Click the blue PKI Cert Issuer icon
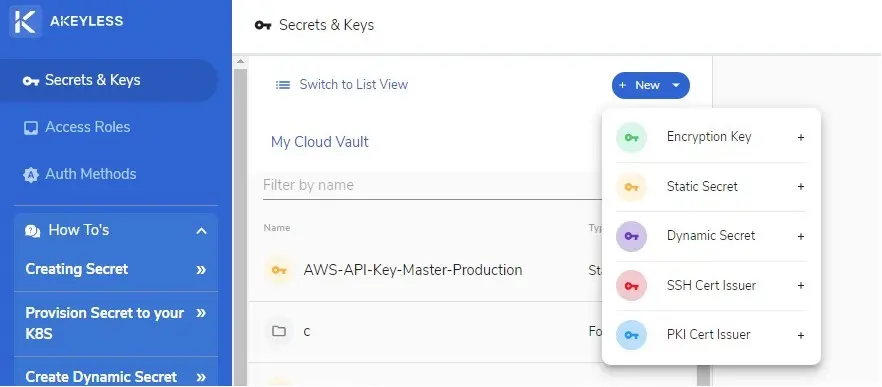Image resolution: width=882 pixels, height=387 pixels. click(x=631, y=335)
